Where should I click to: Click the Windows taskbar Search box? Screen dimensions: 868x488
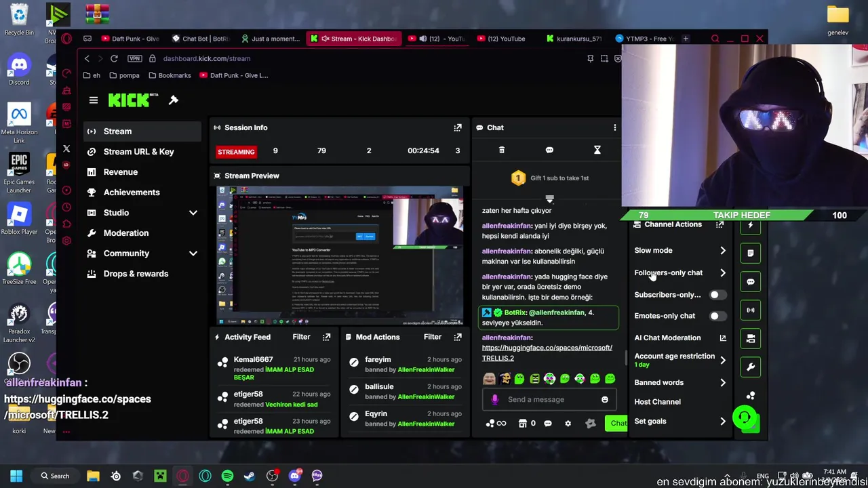point(54,476)
